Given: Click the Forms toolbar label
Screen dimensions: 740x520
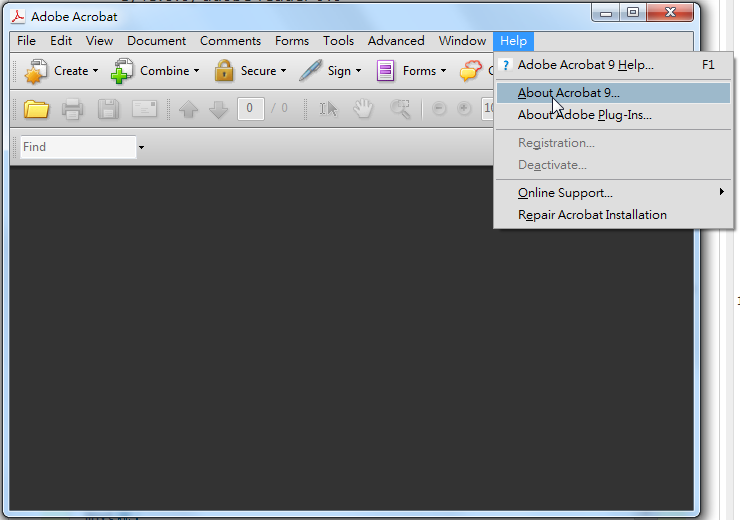Looking at the screenshot, I should (x=420, y=71).
